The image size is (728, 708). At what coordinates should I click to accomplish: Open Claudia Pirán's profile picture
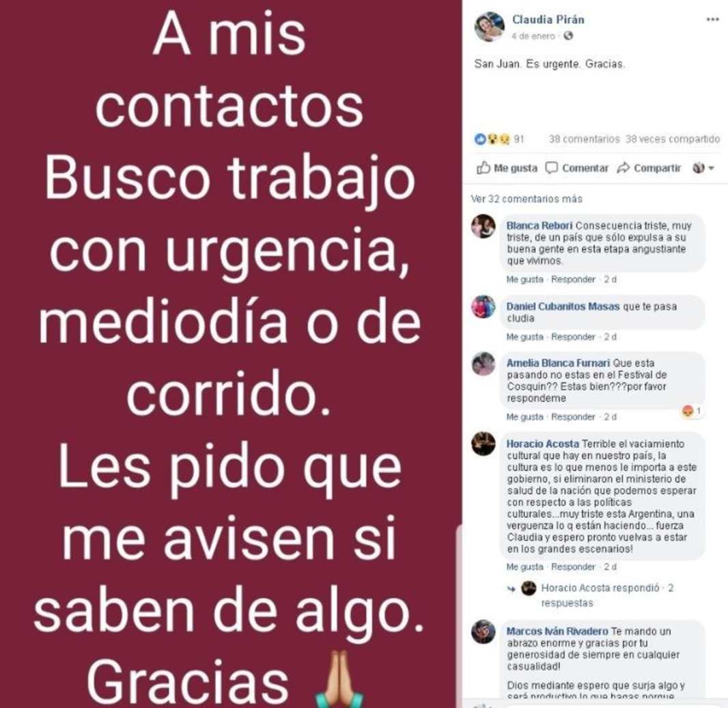point(490,27)
